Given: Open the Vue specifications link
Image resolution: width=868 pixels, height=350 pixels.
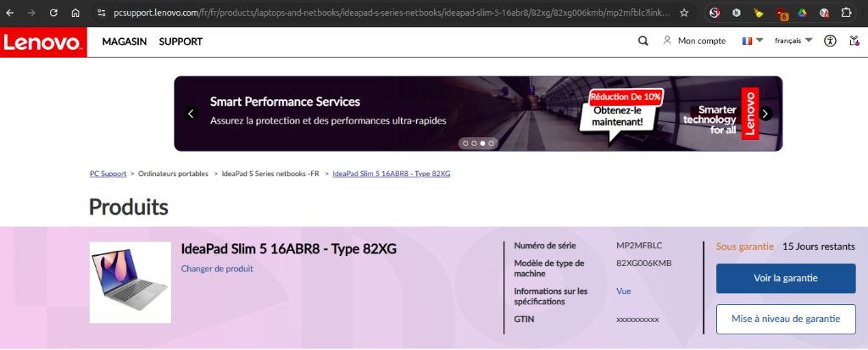Looking at the screenshot, I should pyautogui.click(x=623, y=292).
